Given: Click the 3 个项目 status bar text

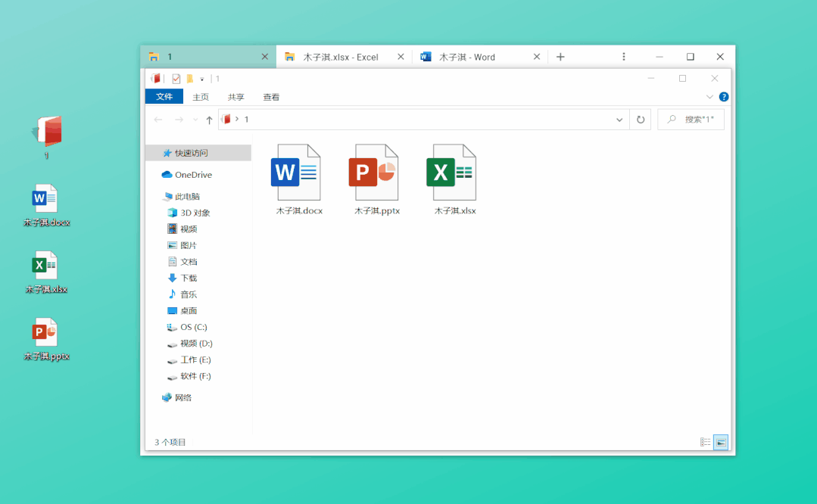Looking at the screenshot, I should [x=170, y=442].
